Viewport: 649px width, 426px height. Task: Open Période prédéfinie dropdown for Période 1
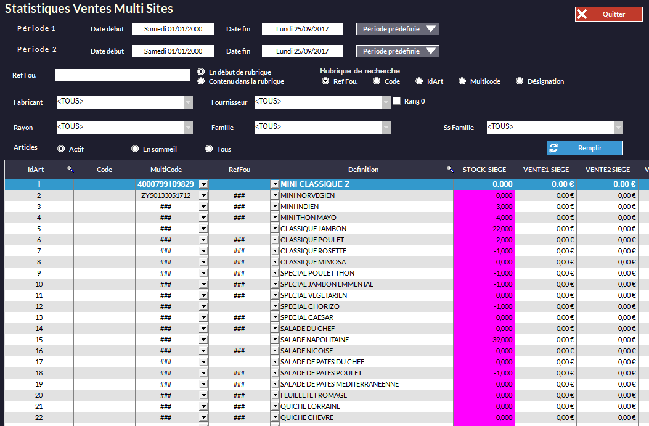click(x=431, y=28)
